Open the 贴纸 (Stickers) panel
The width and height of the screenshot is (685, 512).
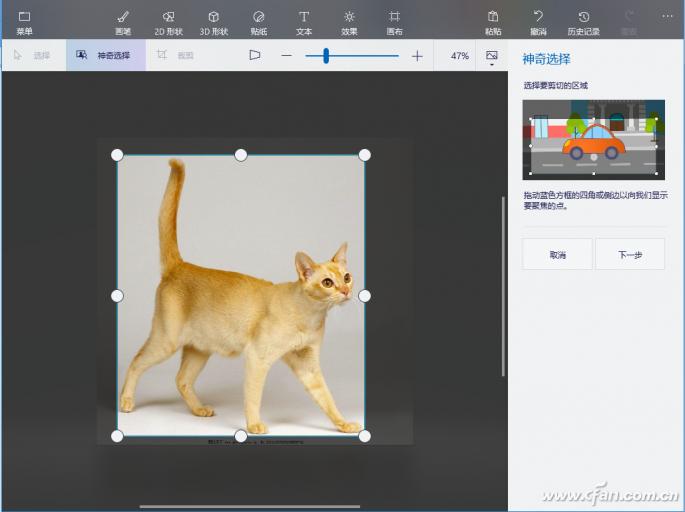pos(259,22)
